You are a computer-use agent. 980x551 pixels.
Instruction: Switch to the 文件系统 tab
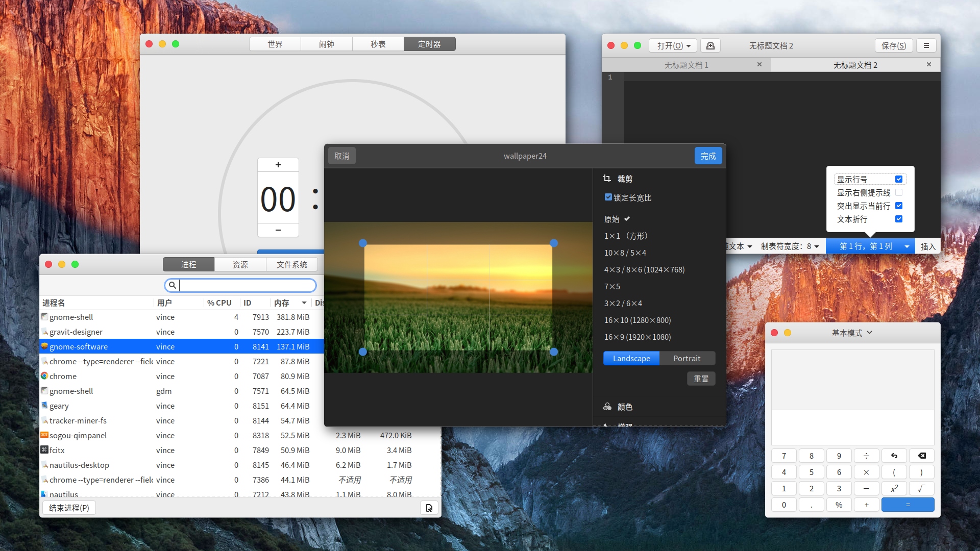(292, 264)
